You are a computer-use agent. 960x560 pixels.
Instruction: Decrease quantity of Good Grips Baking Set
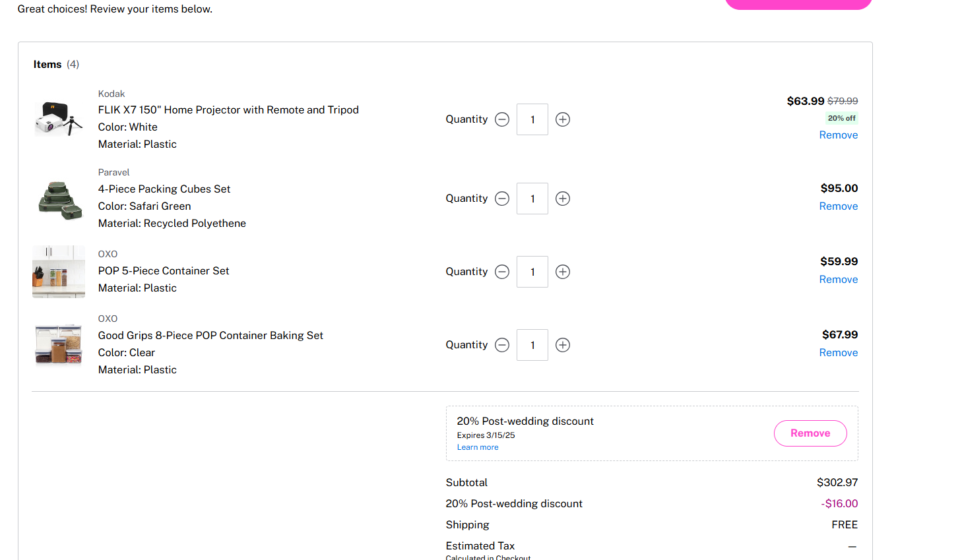502,345
